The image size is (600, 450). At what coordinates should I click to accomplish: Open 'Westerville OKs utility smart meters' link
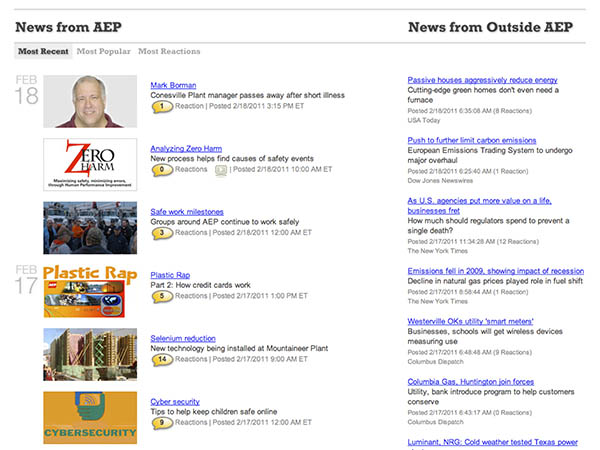click(470, 321)
